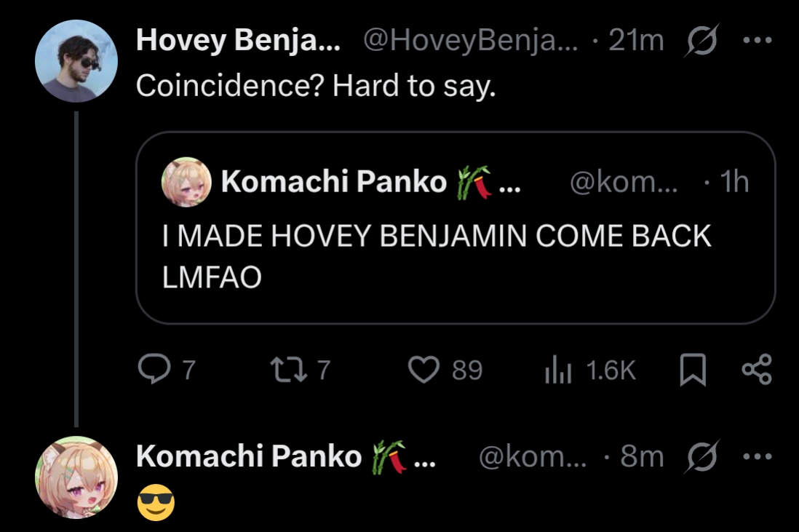Click the 21m timestamp on Hovey's tweet

(637, 41)
